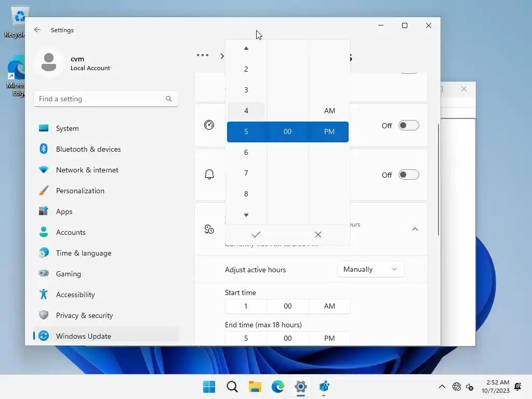
Task: Click the Time & language clock icon
Action: point(44,253)
